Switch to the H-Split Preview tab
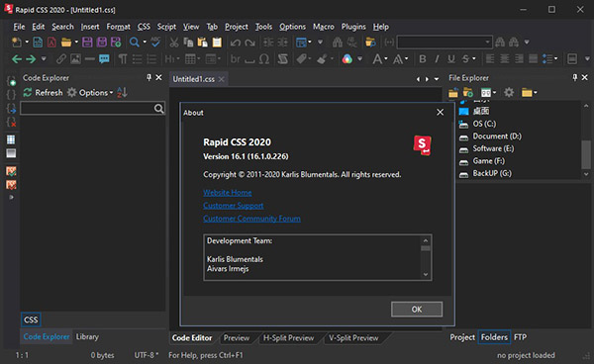This screenshot has height=364, width=594. point(288,338)
